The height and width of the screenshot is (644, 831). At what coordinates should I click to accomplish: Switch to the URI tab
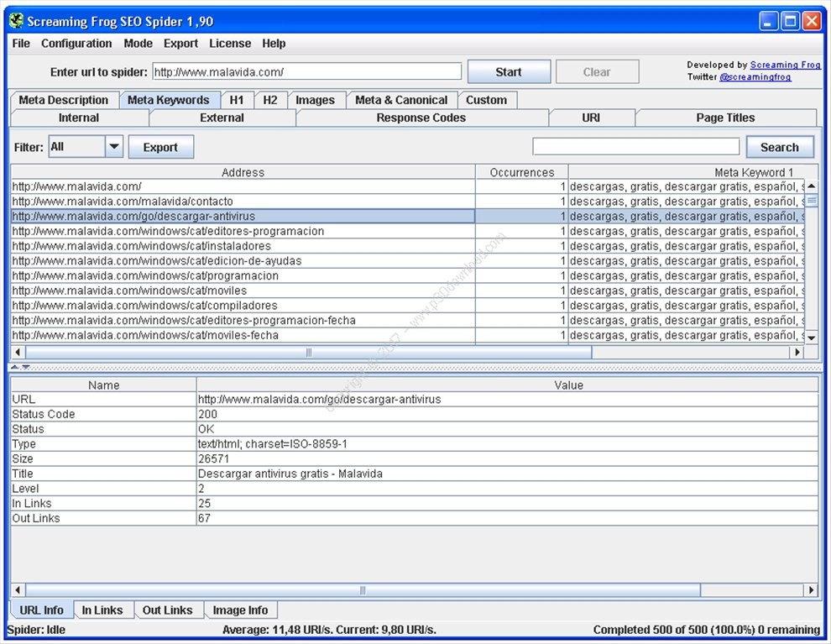pyautogui.click(x=592, y=118)
